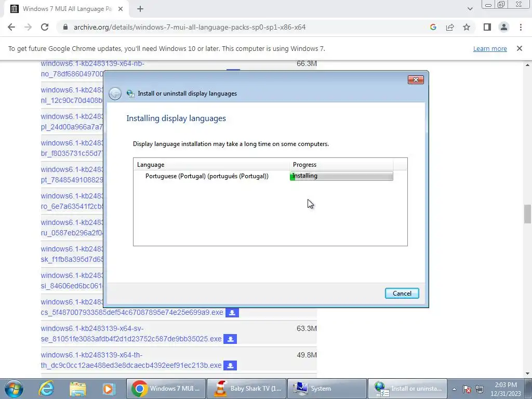Click the 49.8M file size text
This screenshot has width=532, height=399.
tap(307, 355)
